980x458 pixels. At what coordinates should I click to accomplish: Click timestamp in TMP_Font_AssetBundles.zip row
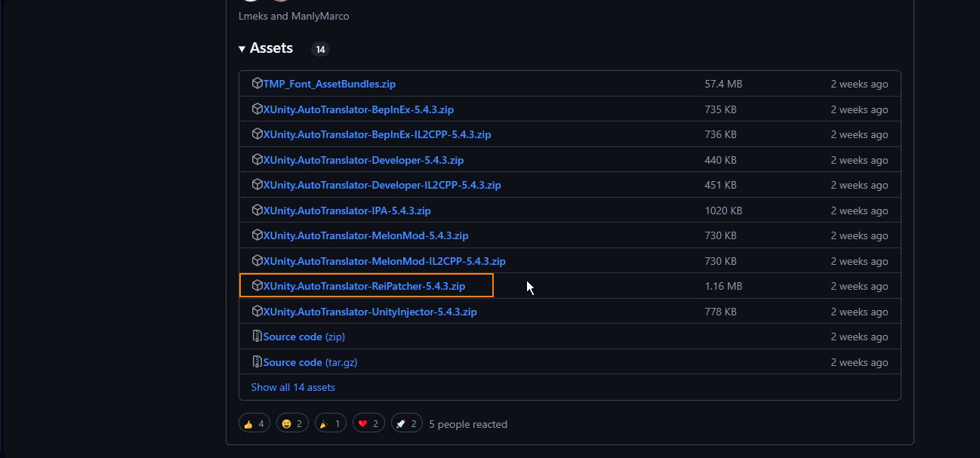pos(859,84)
